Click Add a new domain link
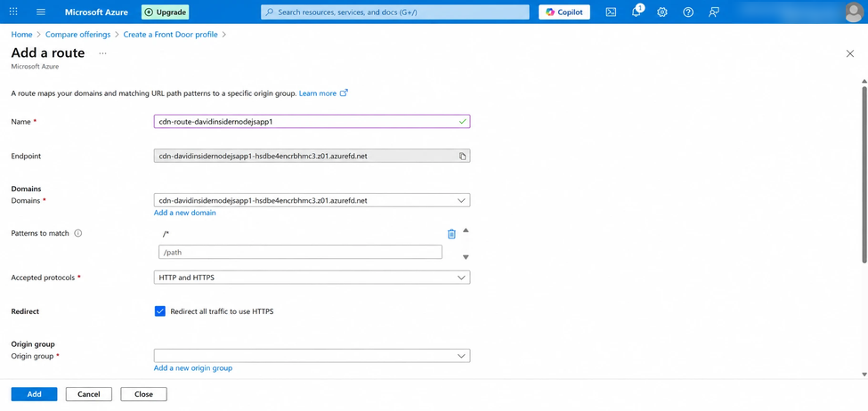Image resolution: width=868 pixels, height=411 pixels. pos(185,213)
